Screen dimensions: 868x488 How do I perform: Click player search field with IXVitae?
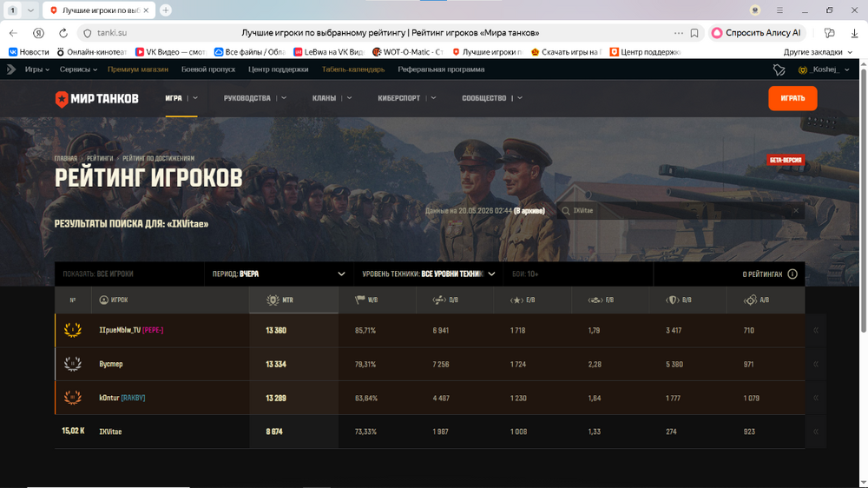[681, 210]
